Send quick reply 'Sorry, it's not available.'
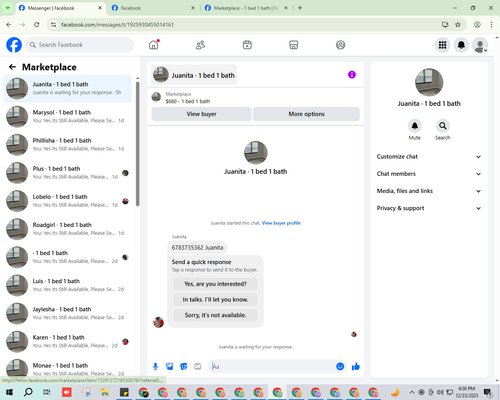Screen dimensions: 500x400 click(215, 315)
